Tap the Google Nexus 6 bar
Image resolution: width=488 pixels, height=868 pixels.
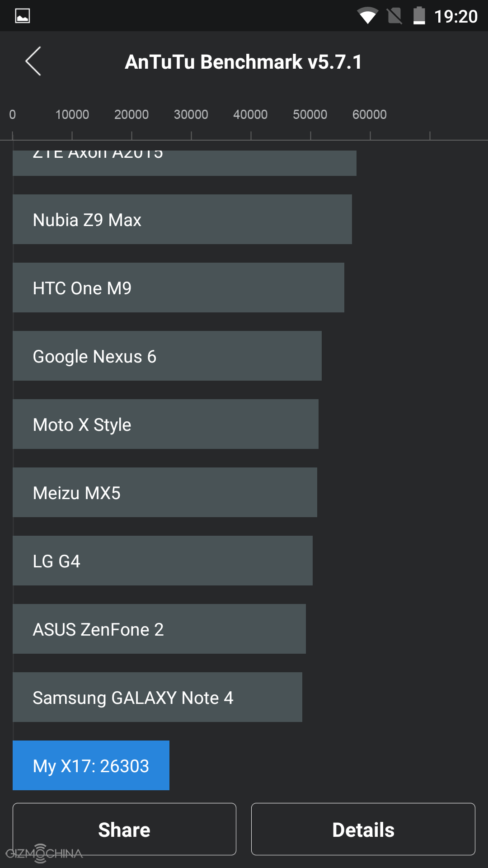[x=167, y=356]
